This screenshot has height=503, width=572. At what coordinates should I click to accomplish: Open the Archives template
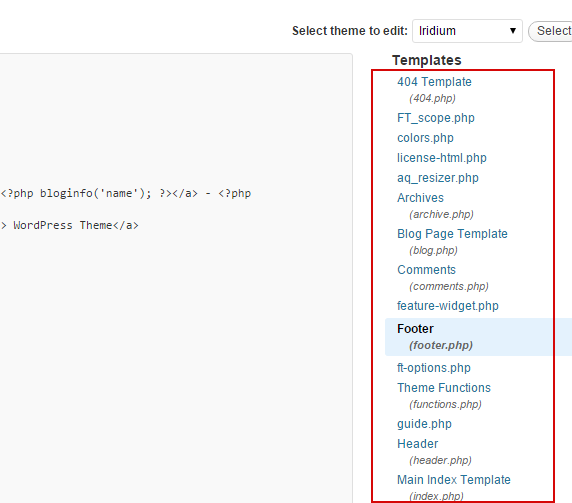click(420, 198)
